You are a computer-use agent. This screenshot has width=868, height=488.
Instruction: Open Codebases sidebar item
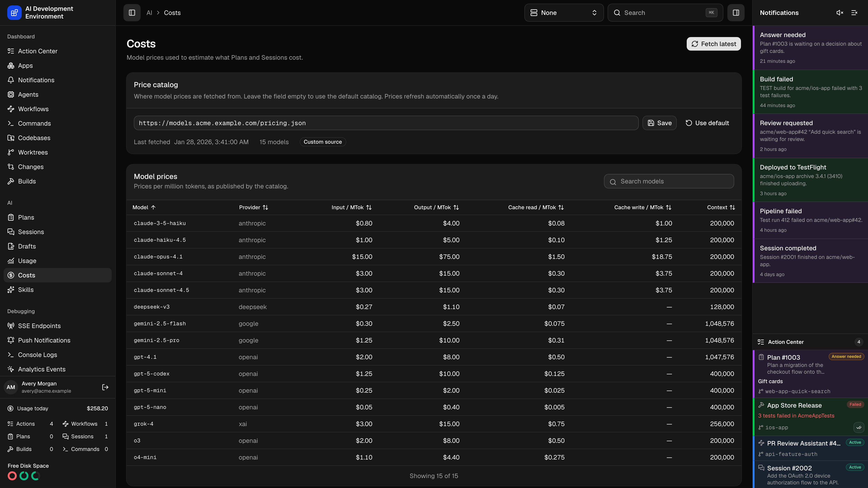coord(58,138)
